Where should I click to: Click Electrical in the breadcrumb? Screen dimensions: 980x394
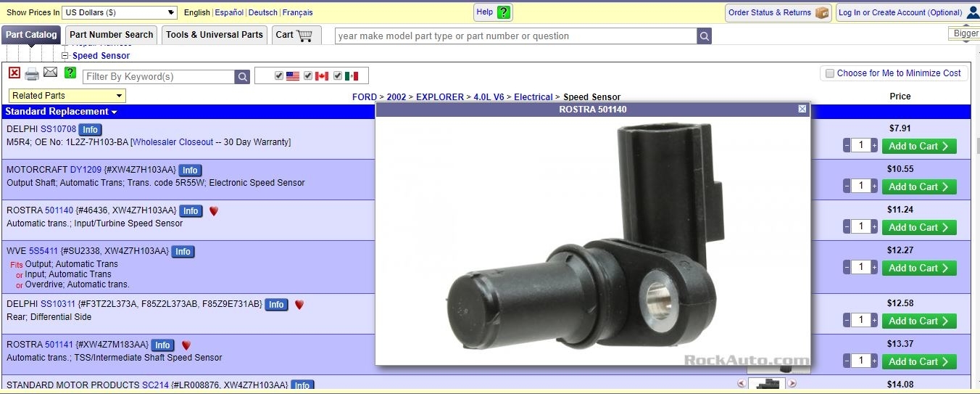533,97
